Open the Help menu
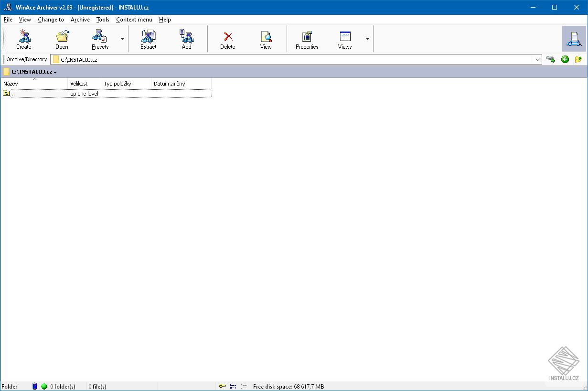 click(165, 20)
